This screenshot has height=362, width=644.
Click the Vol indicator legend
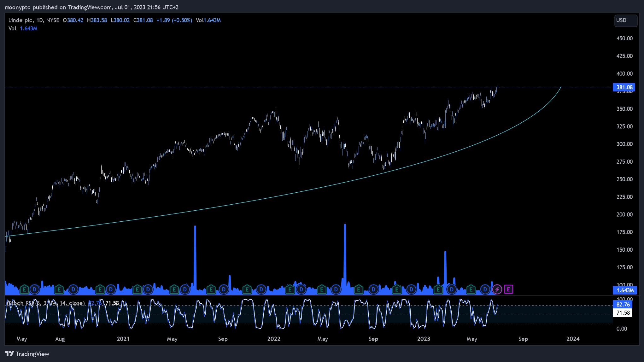(x=23, y=28)
